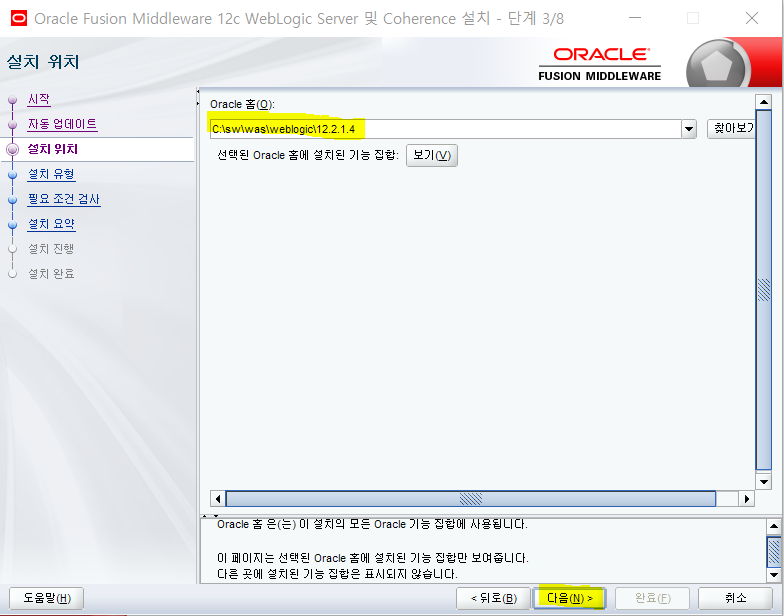Click message pane scroll up arrow
The width and height of the screenshot is (784, 616).
click(774, 526)
